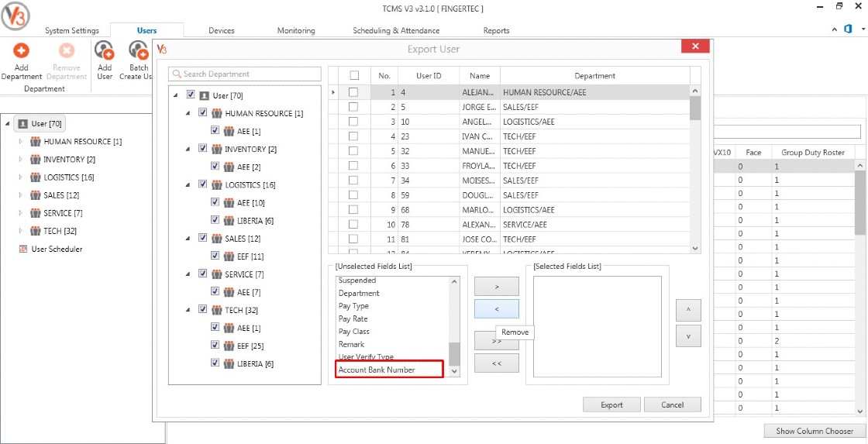Viewport: 868px width, 444px height.
Task: Click EEF [25] group icon under TECH
Action: (x=229, y=346)
